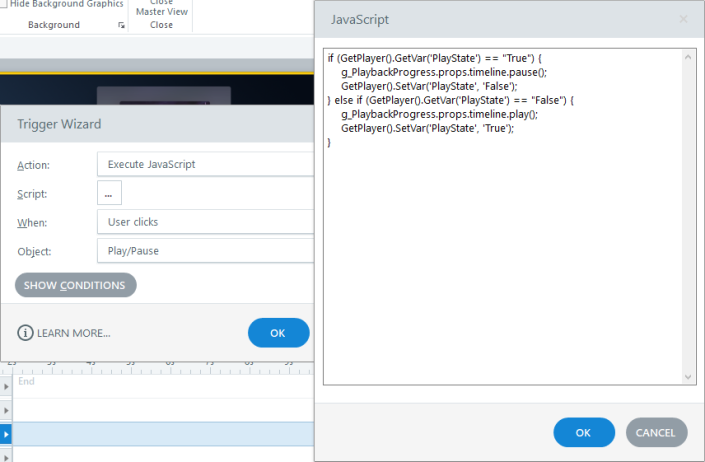Open the When dropdown showing User clicks
The image size is (705, 462).
205,222
